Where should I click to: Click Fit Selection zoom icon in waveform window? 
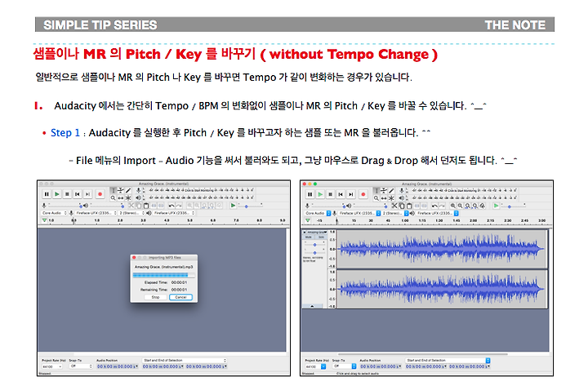[468, 206]
